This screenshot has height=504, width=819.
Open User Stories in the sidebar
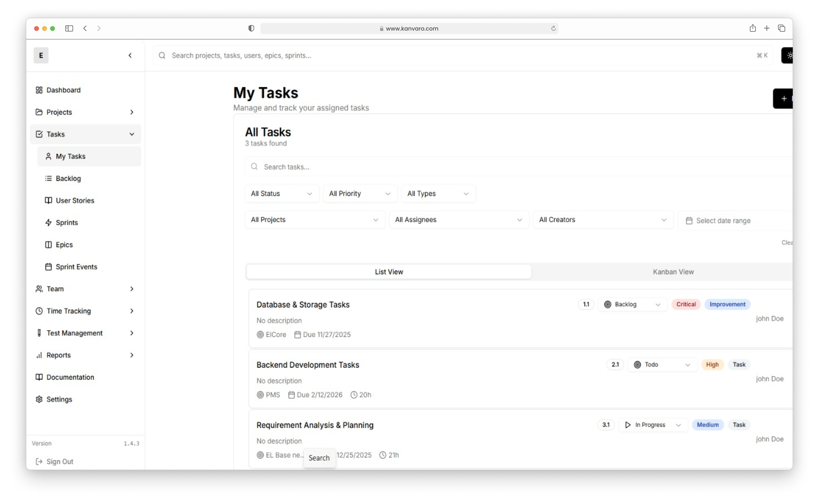(x=75, y=200)
